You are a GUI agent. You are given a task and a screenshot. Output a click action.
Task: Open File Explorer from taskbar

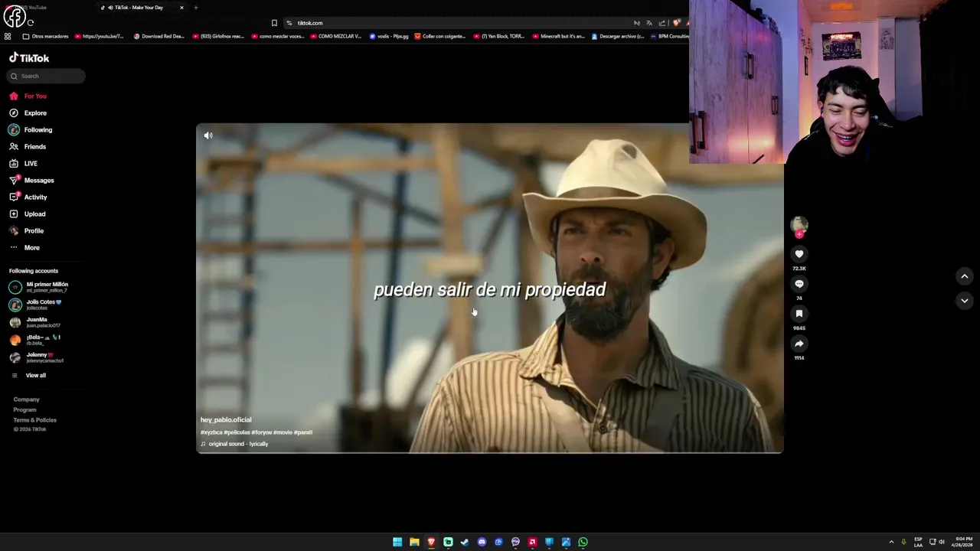[x=414, y=542]
